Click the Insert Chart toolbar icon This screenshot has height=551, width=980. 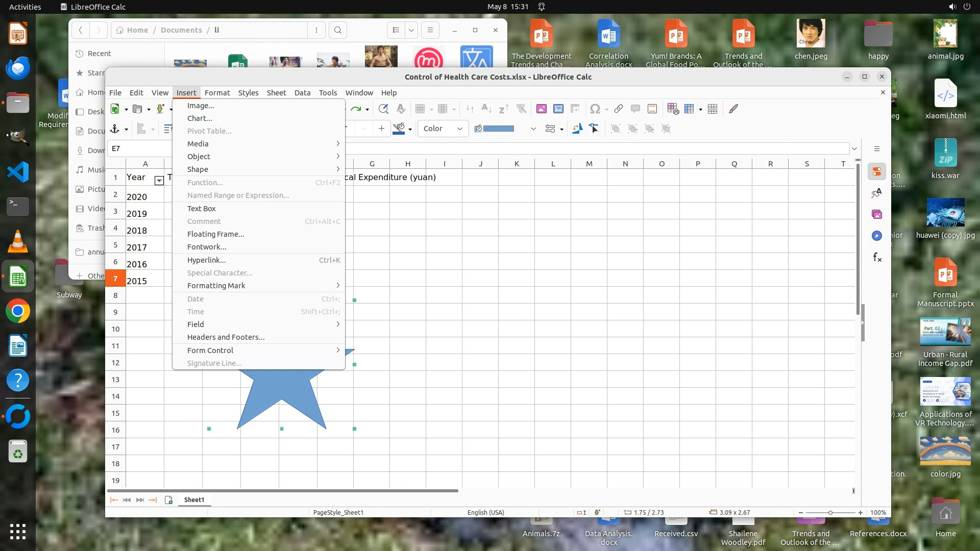tap(558, 109)
